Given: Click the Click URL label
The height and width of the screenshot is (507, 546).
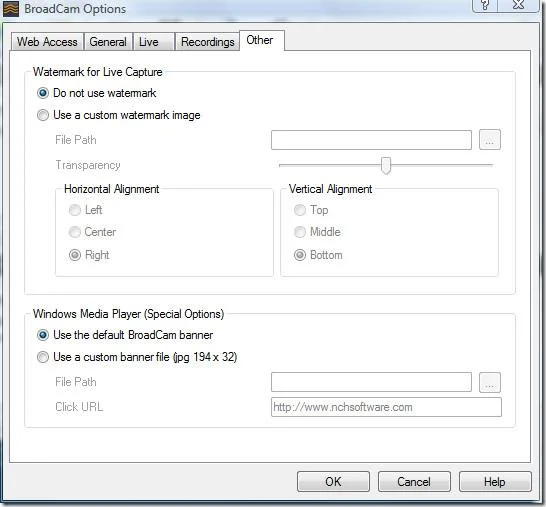Looking at the screenshot, I should point(79,407).
